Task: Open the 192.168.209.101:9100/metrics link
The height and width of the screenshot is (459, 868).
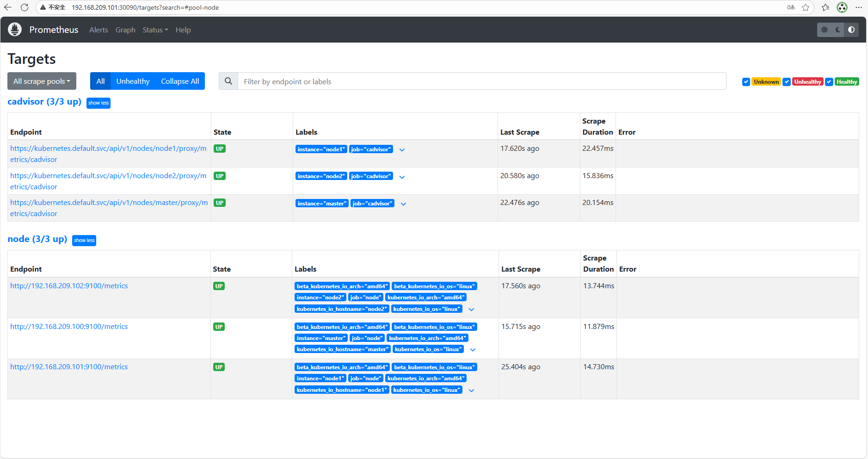Action: (69, 367)
